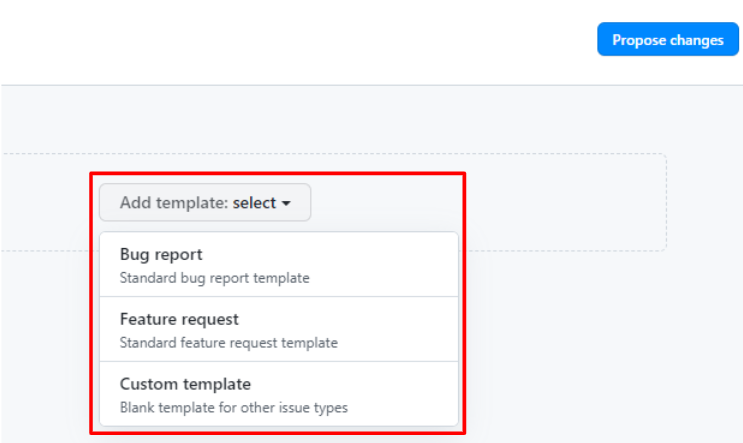Screen dimensions: 743x443
Task: Click the "Add template:" label text
Action: point(174,203)
